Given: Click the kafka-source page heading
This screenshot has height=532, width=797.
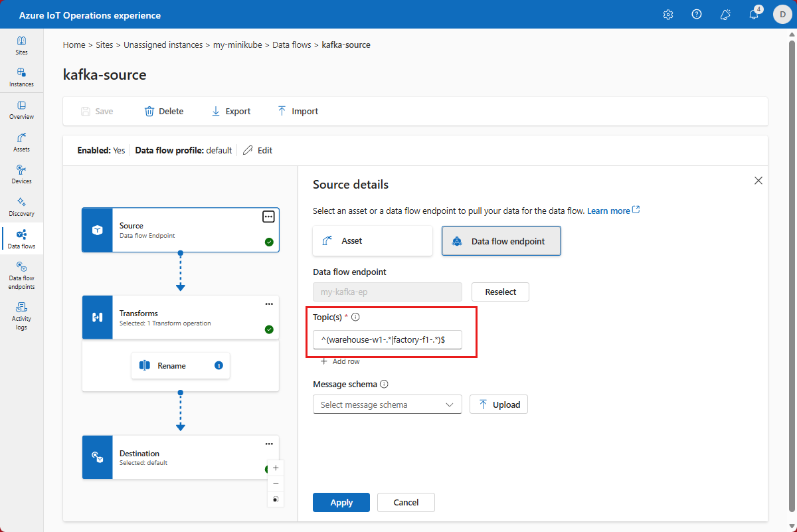Looking at the screenshot, I should (104, 74).
